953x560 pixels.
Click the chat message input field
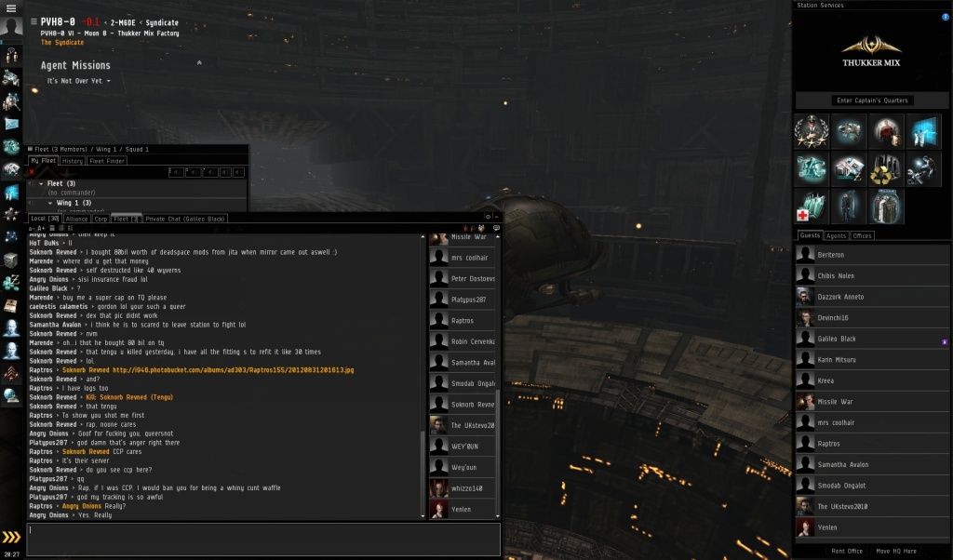click(x=263, y=540)
